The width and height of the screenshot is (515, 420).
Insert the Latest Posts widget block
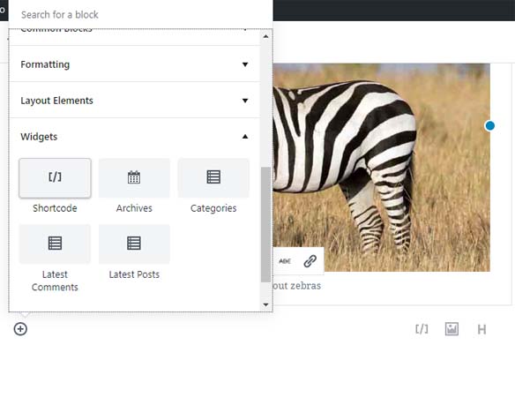tap(134, 252)
